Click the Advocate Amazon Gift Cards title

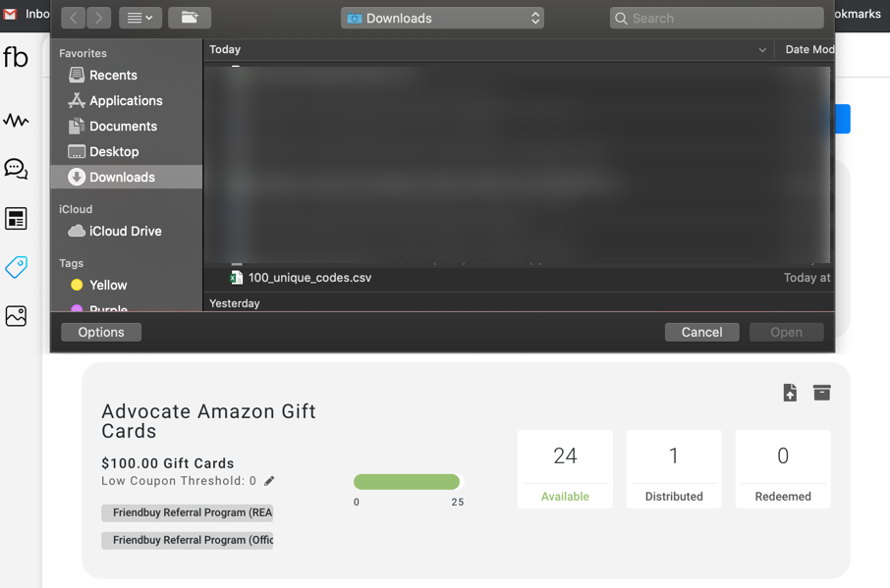point(208,421)
